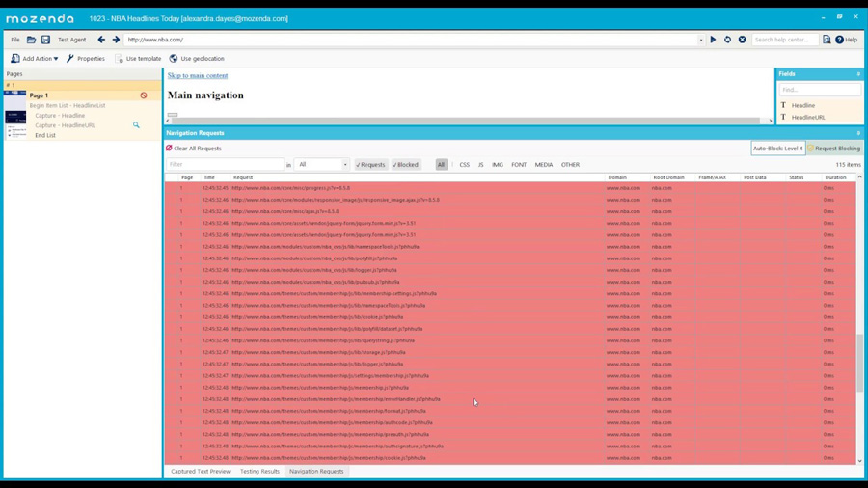Select End List action
Screen dimensions: 868x488
click(44, 136)
